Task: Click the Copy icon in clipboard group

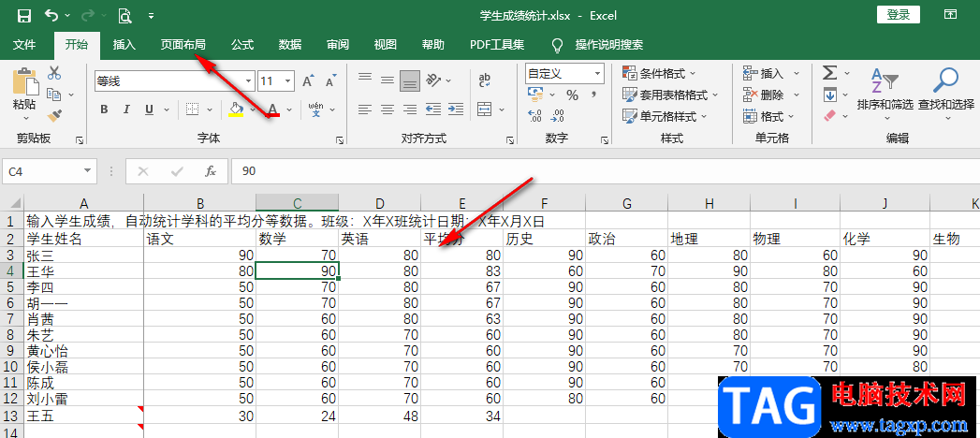Action: (54, 95)
